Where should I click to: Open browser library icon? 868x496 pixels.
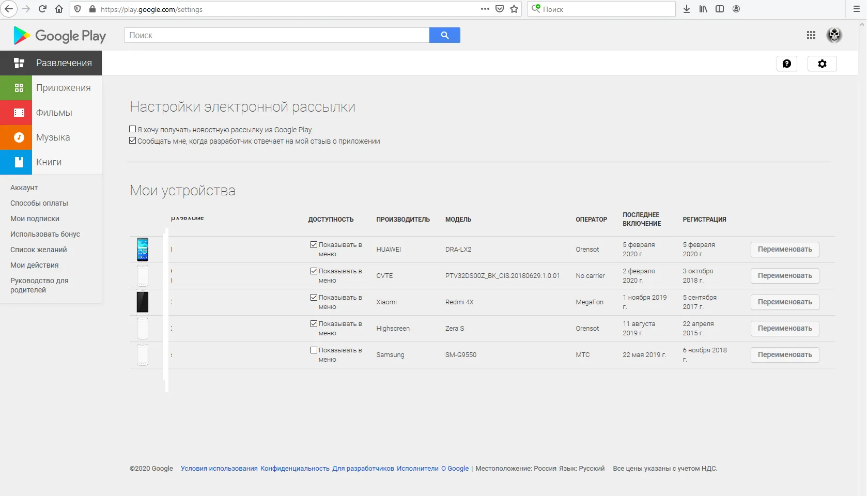click(703, 9)
